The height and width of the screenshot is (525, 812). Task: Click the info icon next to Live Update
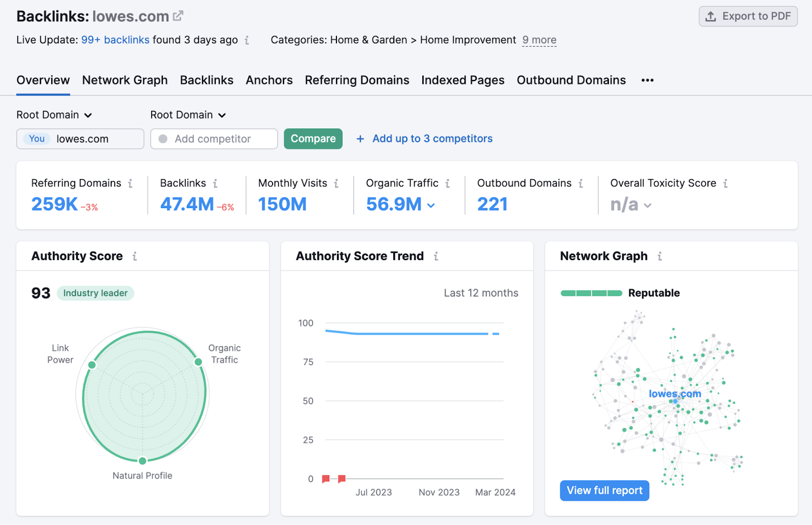pos(247,40)
